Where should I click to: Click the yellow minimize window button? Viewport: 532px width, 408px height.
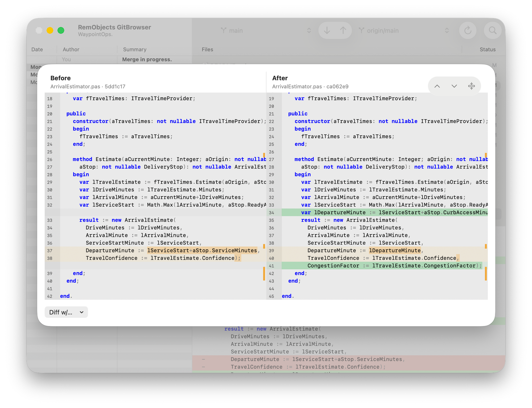point(50,31)
